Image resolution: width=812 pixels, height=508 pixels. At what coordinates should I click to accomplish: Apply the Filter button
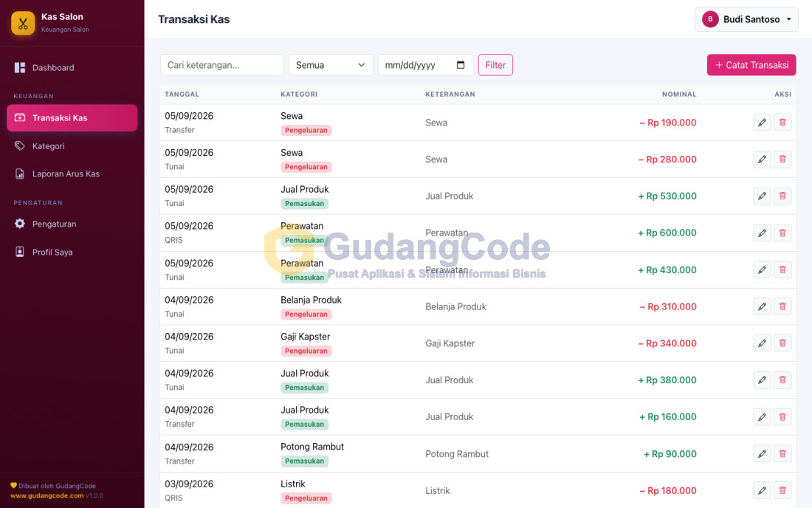495,65
